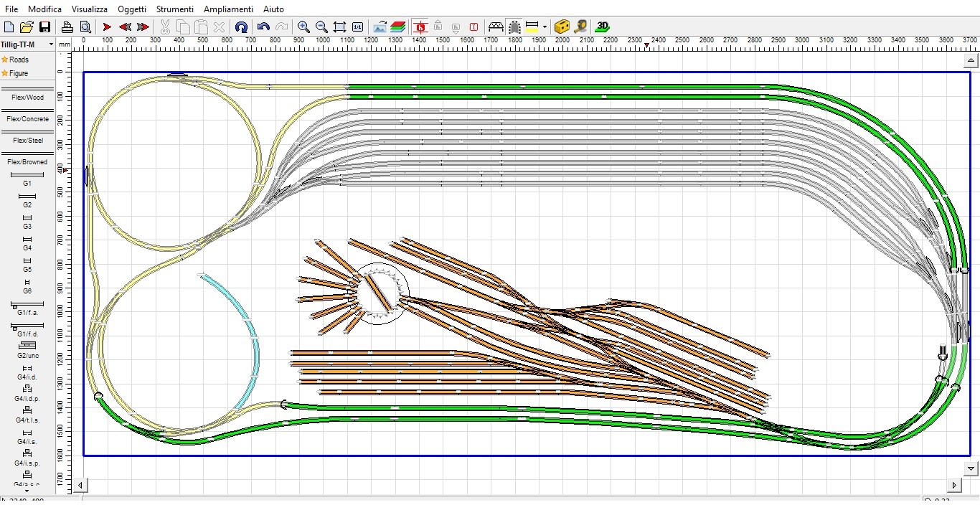Click the yellow toolbox icon
The width and height of the screenshot is (980, 505).
[x=562, y=27]
